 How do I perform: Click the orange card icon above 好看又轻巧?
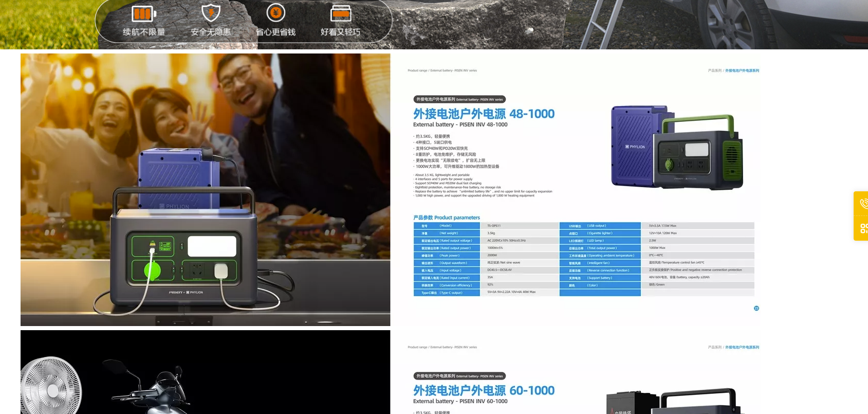pyautogui.click(x=341, y=13)
